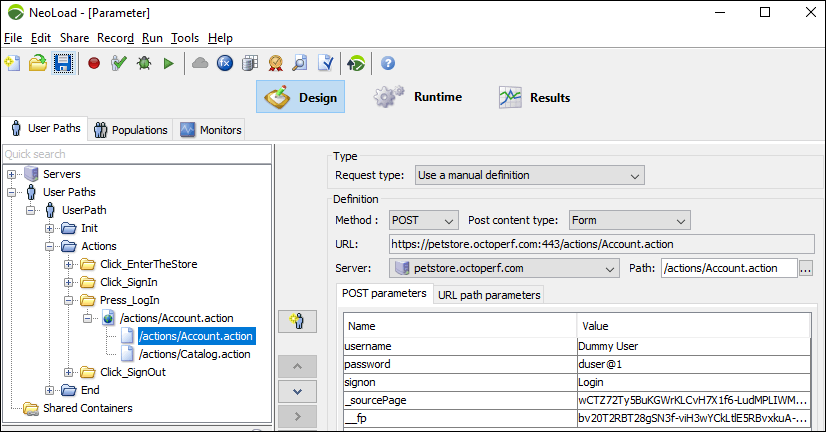Collapse the Press_LogIn tree node

coord(69,300)
